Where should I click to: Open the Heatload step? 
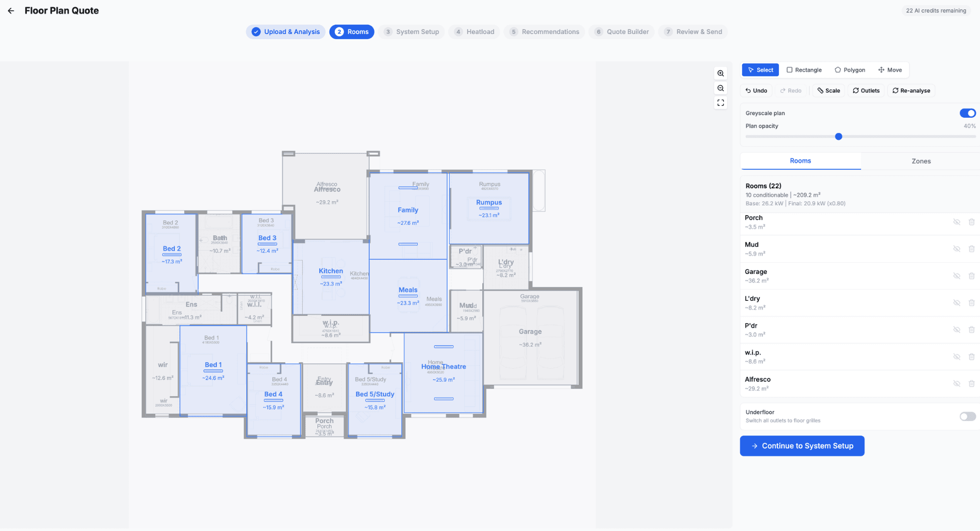coord(474,31)
